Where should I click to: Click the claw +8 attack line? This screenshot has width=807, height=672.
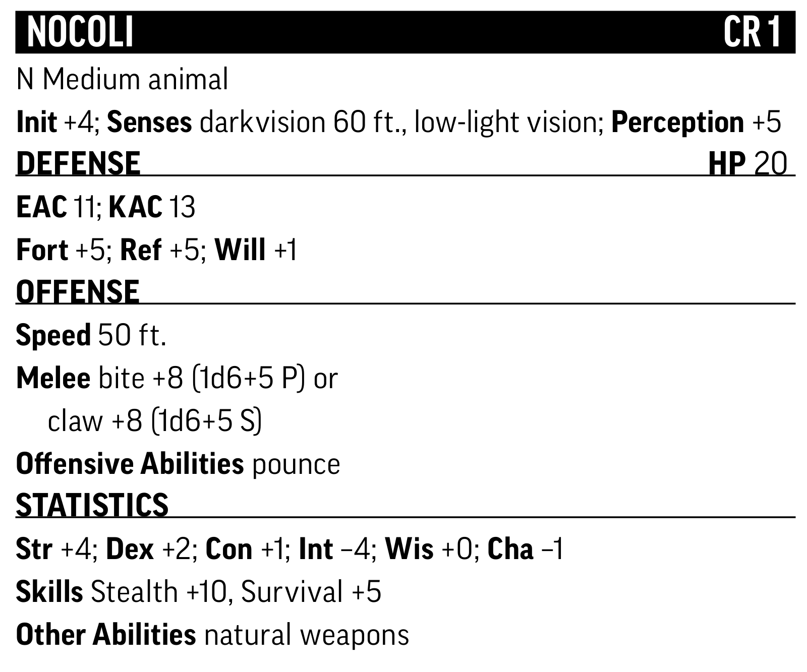tap(155, 421)
